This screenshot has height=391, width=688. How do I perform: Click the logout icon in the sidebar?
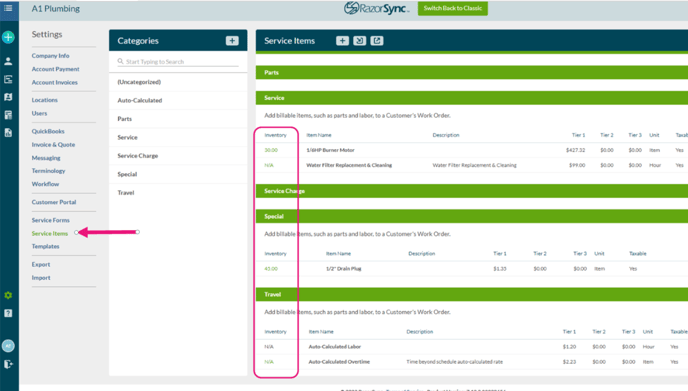tap(8, 364)
